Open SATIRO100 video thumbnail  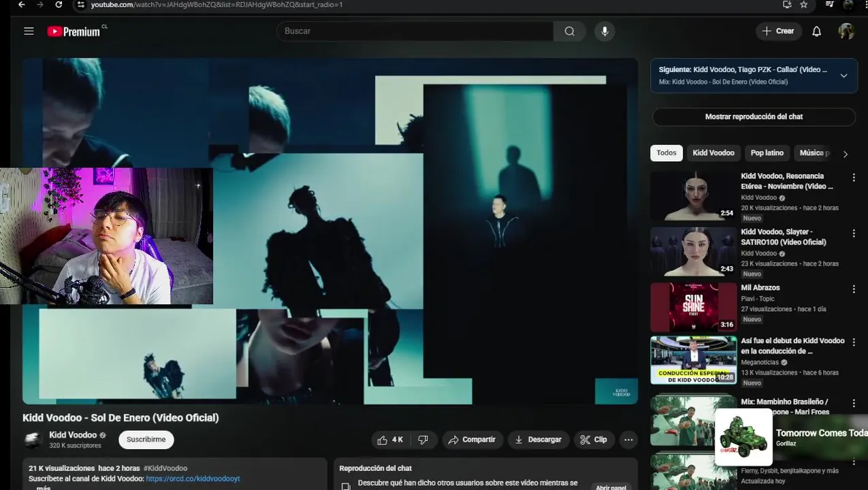click(x=693, y=251)
